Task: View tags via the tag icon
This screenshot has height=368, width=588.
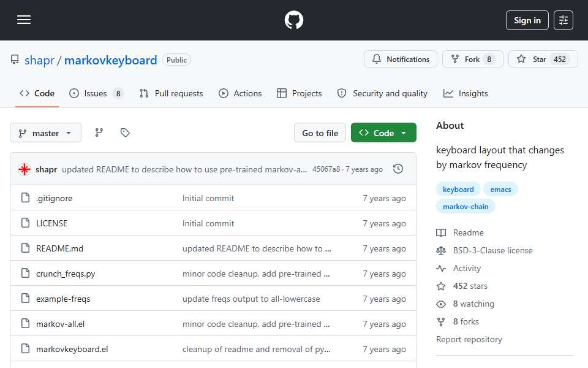Action: (125, 132)
